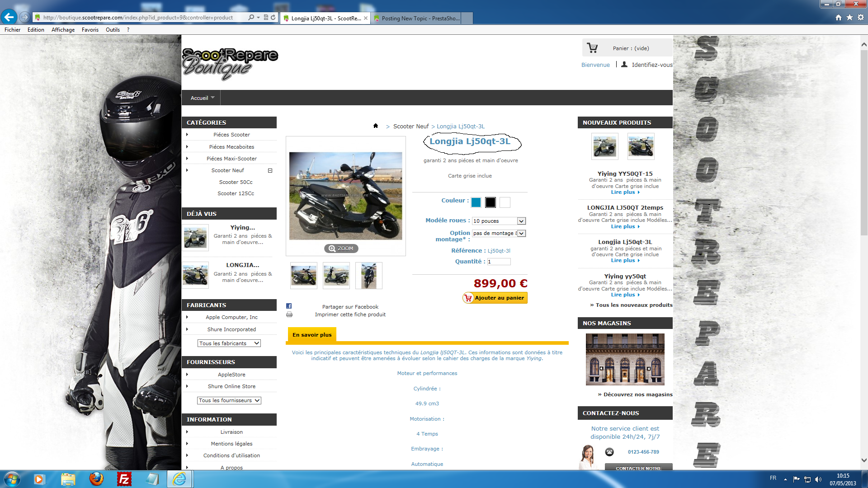The image size is (868, 488).
Task: Open the Favoris menu
Action: tap(90, 30)
